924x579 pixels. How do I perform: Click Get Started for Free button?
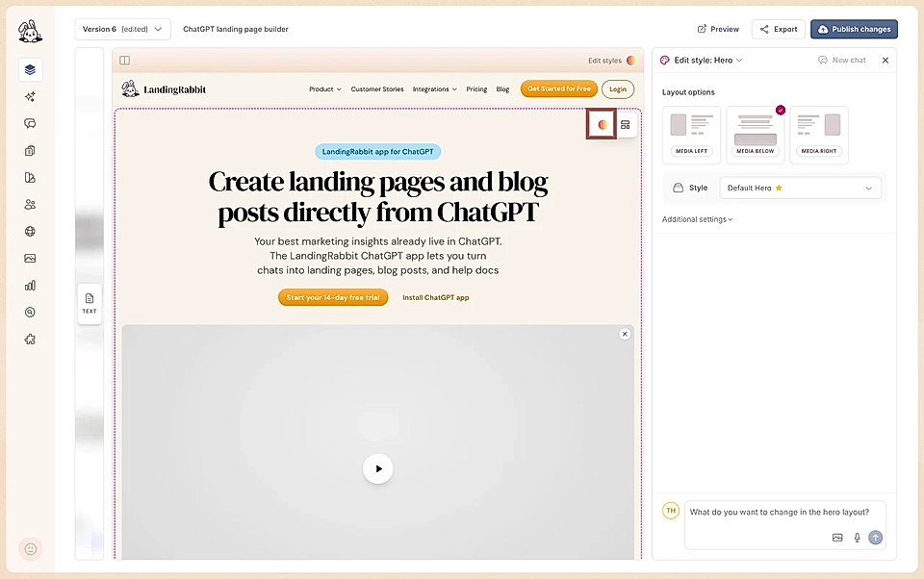(x=558, y=88)
